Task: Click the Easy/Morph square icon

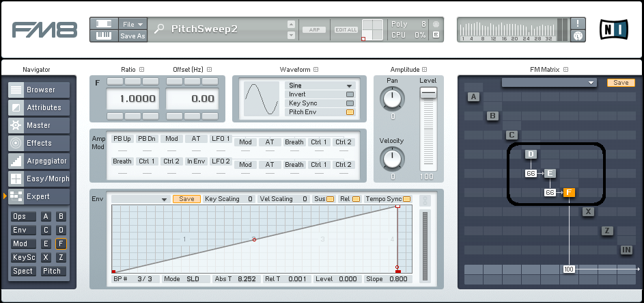Action: coord(16,179)
